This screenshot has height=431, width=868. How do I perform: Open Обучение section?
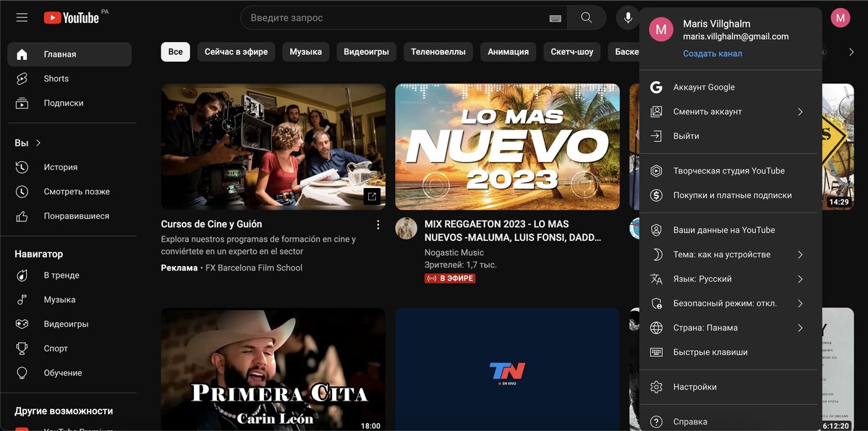[x=69, y=373]
